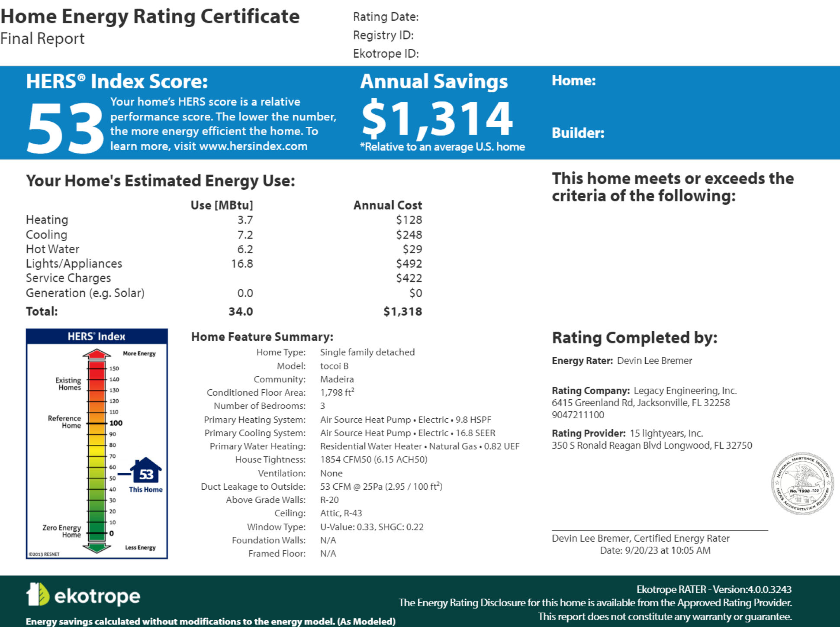
Task: Click the Total use value 34.0
Action: (241, 311)
